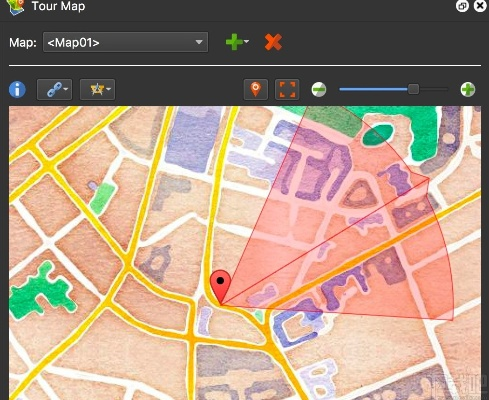This screenshot has height=400, width=489.
Task: Expand the arrow beside the green plus icon
Action: tap(247, 42)
